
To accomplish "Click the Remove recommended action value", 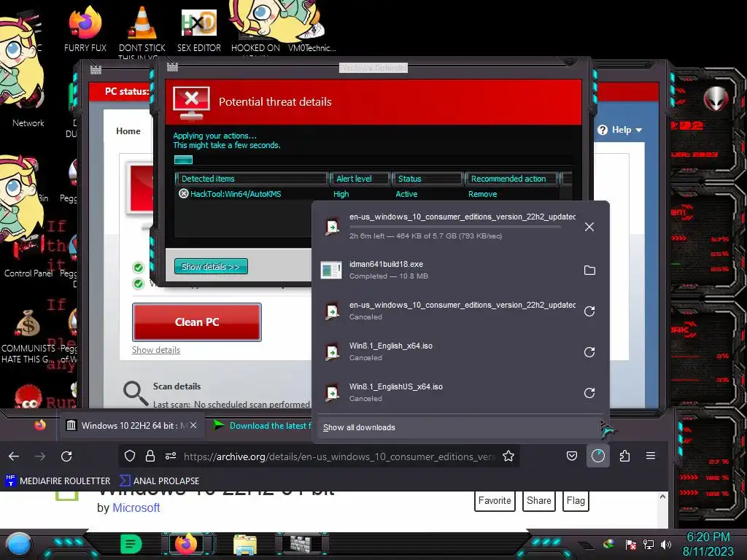I will [482, 194].
